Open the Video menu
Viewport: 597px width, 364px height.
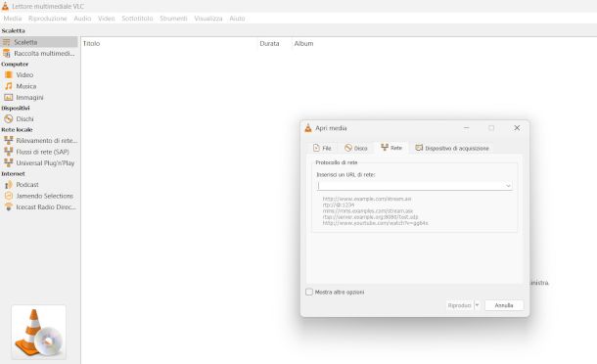click(107, 19)
